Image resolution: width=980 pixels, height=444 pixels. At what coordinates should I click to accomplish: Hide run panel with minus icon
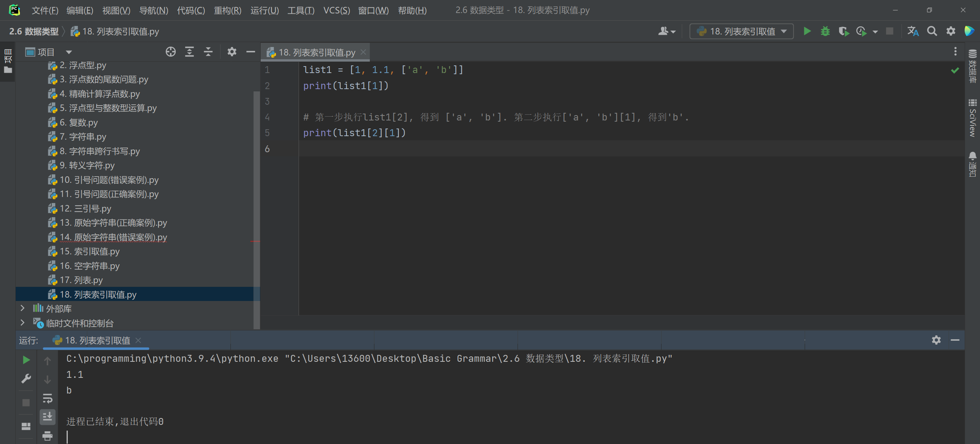pyautogui.click(x=955, y=340)
